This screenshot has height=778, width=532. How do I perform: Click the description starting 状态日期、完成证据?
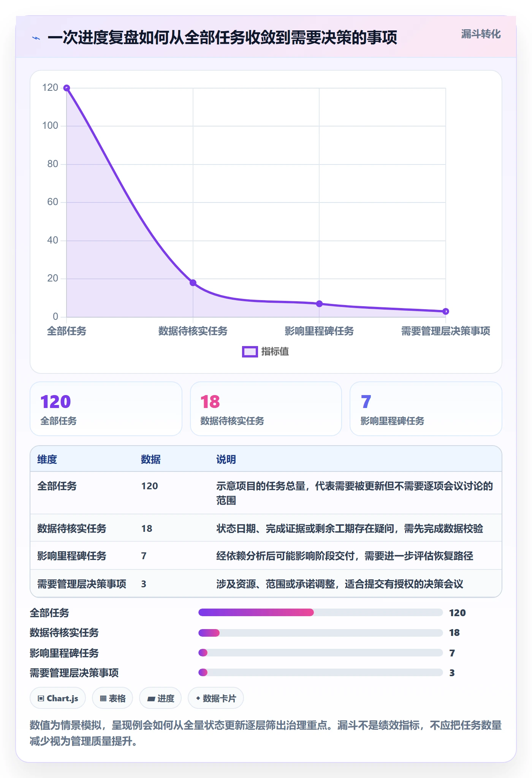coord(350,529)
